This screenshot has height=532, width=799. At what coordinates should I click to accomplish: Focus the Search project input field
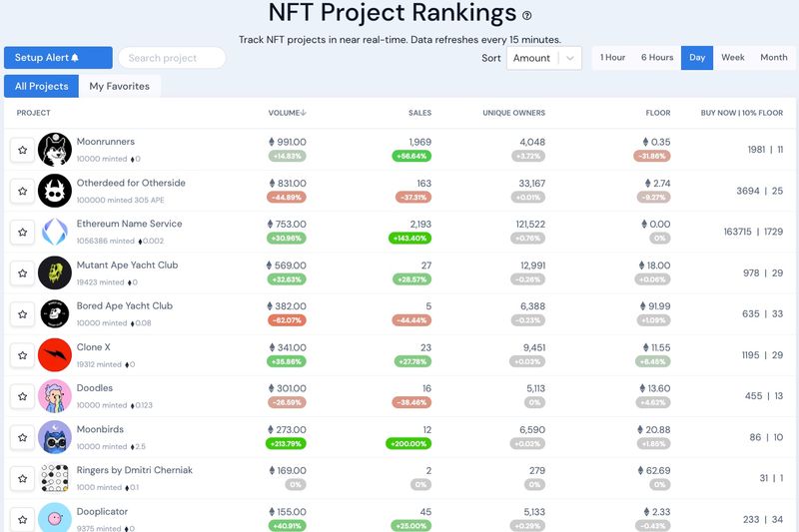[172, 58]
